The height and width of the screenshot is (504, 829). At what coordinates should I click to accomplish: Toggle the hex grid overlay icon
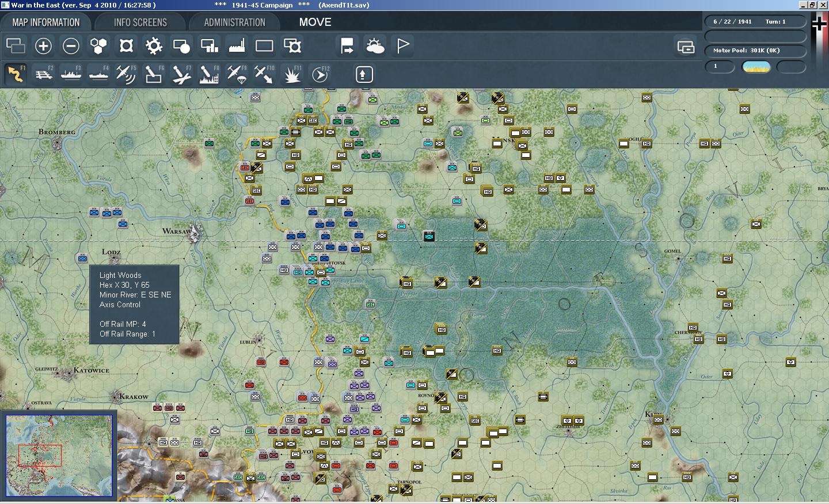pos(98,45)
